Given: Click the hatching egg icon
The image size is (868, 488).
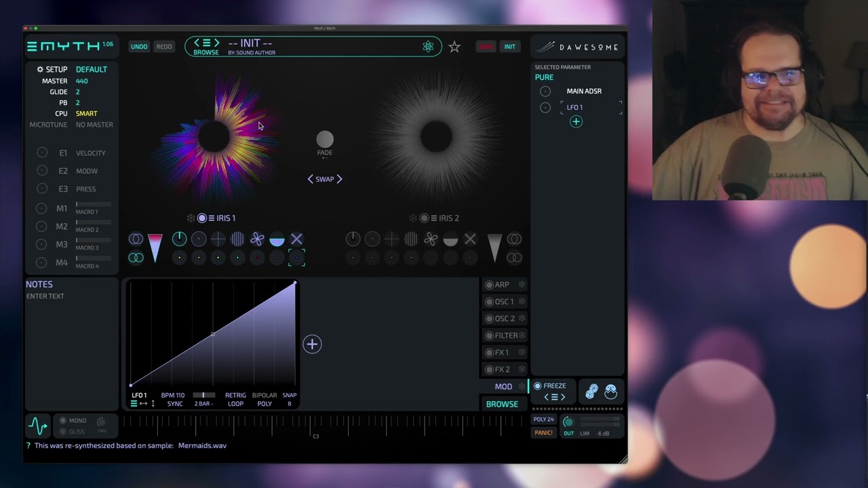Looking at the screenshot, I should 611,392.
